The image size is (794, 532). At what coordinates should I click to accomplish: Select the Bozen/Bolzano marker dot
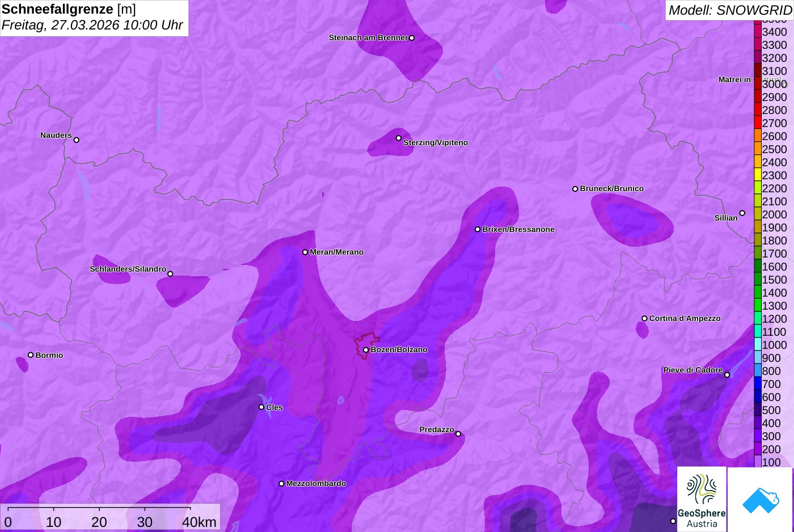pos(366,350)
